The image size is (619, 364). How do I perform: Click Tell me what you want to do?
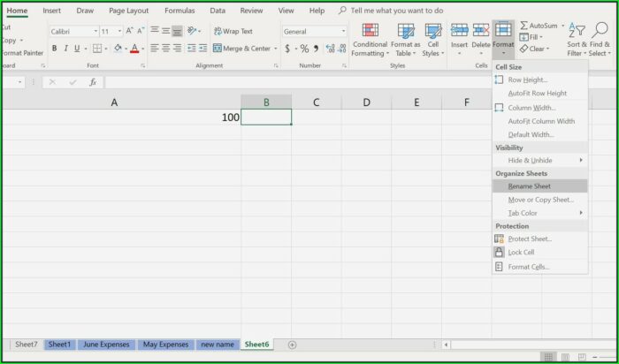click(397, 11)
